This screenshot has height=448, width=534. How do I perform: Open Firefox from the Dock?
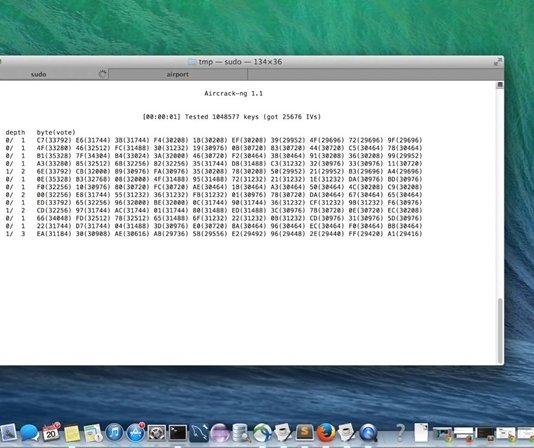[x=326, y=433]
